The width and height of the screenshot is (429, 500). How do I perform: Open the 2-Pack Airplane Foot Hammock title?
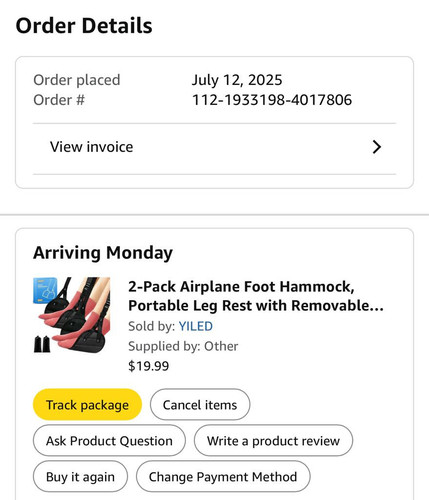click(256, 296)
